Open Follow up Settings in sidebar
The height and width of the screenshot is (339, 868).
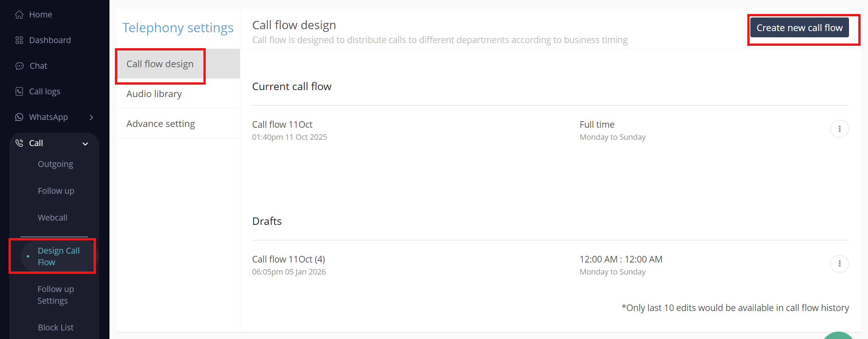coord(56,295)
